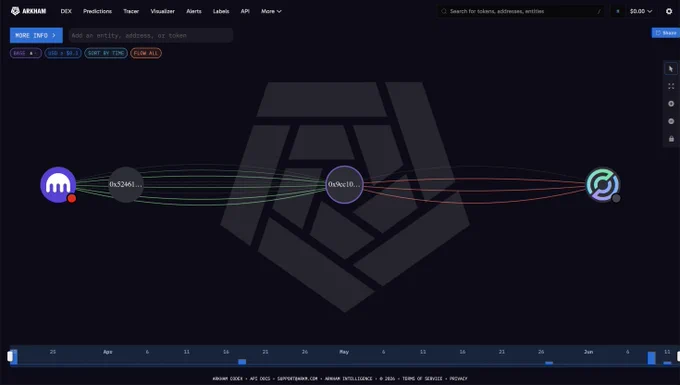Toggle the FLOW ALL chip
The width and height of the screenshot is (680, 385).
tap(146, 53)
